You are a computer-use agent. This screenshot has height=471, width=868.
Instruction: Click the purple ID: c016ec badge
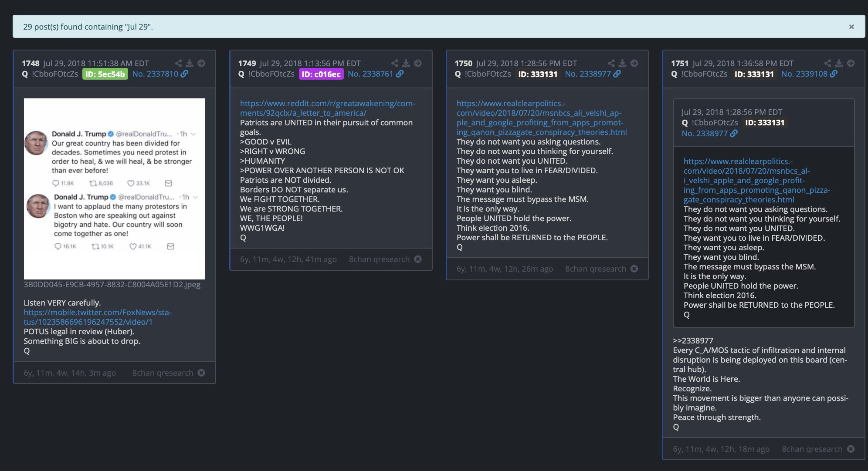click(x=321, y=74)
